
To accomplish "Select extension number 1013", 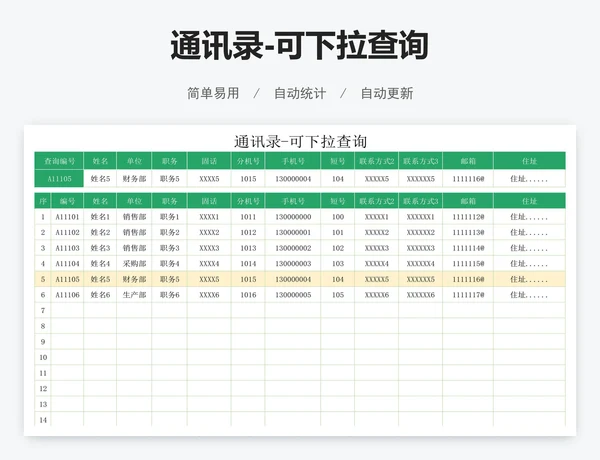I will point(248,248).
